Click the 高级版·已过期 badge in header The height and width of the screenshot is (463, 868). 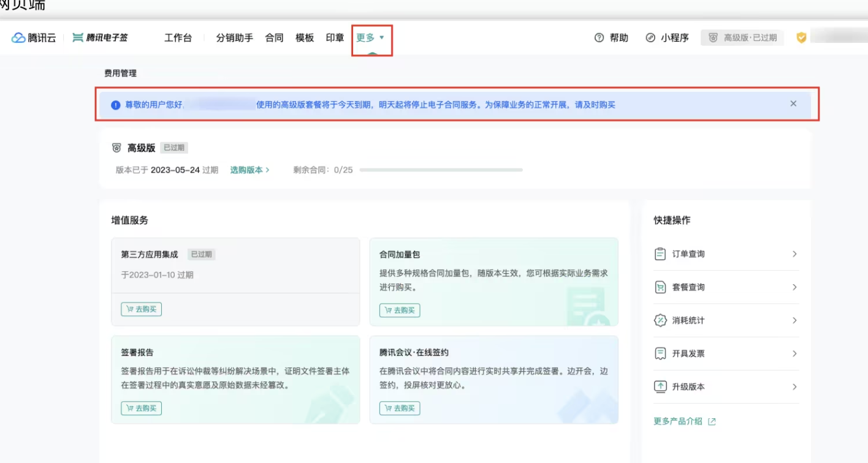(742, 37)
